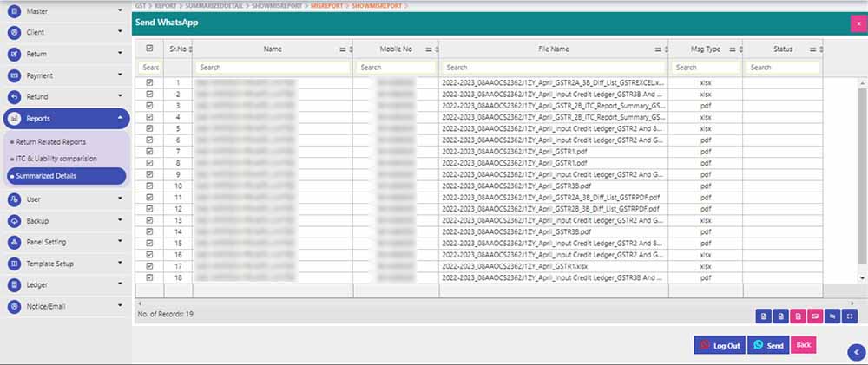The width and height of the screenshot is (868, 365).
Task: Click the first blue export icon below the grid
Action: 763,315
